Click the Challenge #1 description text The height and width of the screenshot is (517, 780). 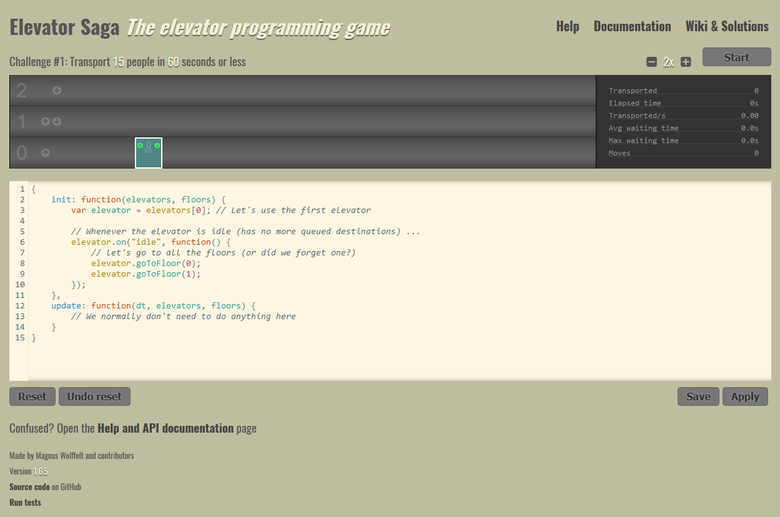128,62
